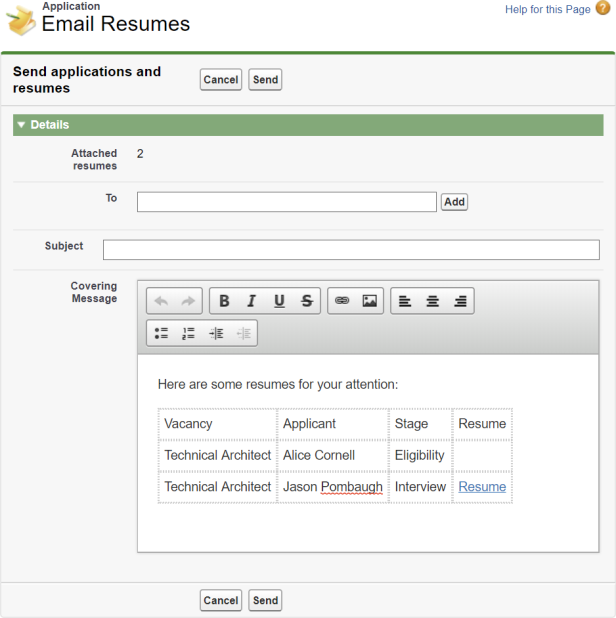Insert a numbered list
Viewport: 616px width, 618px height.
coord(188,334)
